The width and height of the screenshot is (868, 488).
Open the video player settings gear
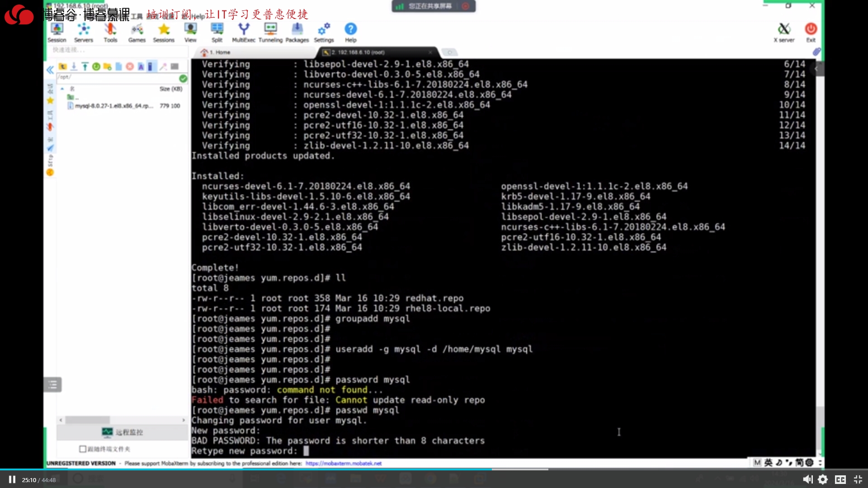pos(823,479)
